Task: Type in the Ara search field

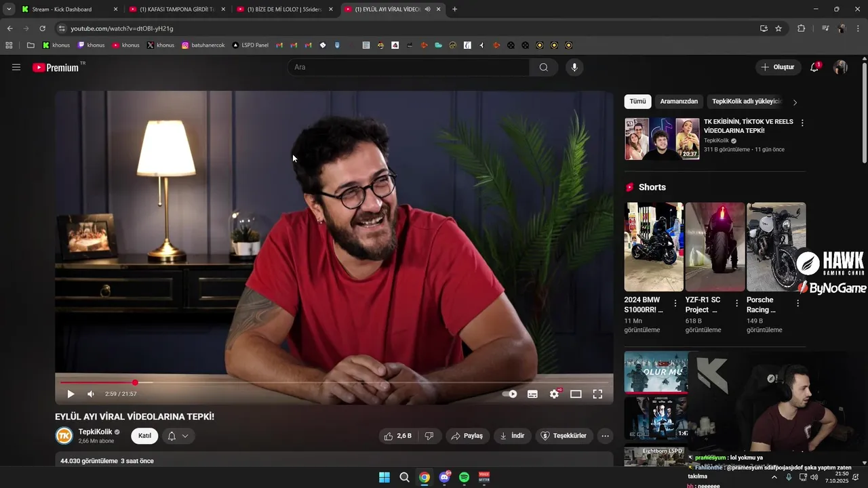Action: 409,67
